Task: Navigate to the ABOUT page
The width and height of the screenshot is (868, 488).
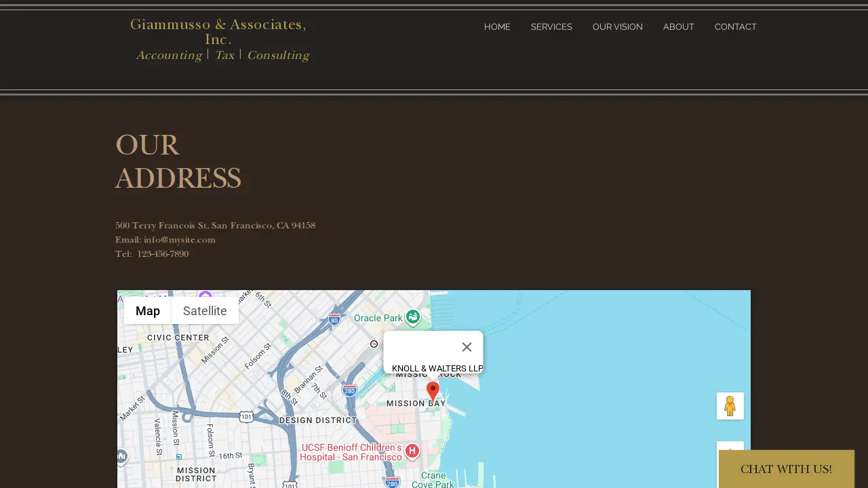Action: pos(679,27)
